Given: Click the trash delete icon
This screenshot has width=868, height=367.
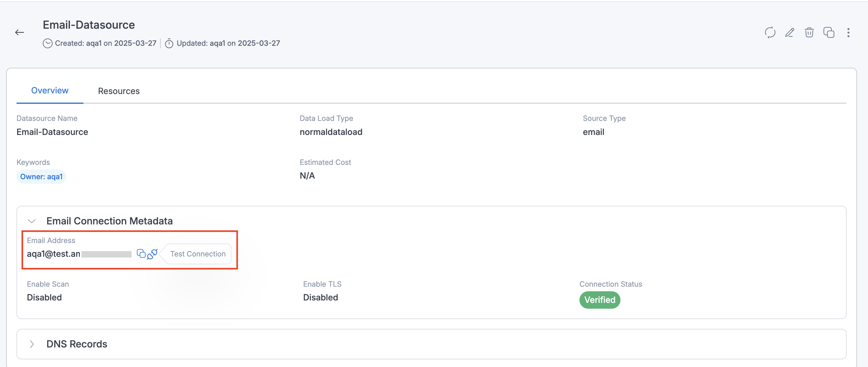Looking at the screenshot, I should coord(809,33).
